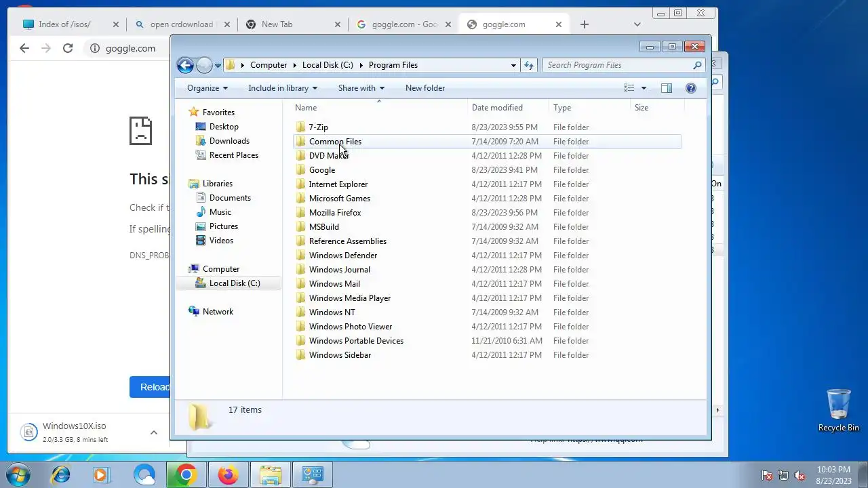
Task: Click Local Disk (C:) in the breadcrumb
Action: pyautogui.click(x=328, y=65)
